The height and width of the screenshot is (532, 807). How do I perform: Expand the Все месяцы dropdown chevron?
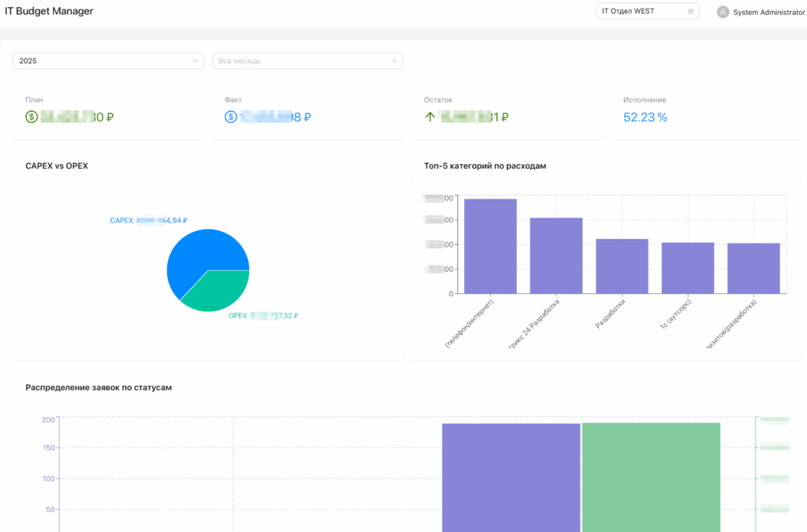click(394, 61)
